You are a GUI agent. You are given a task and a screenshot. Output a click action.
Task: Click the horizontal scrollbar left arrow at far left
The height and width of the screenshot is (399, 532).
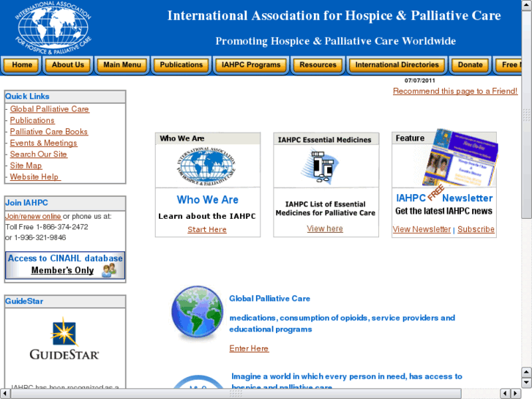(5, 394)
